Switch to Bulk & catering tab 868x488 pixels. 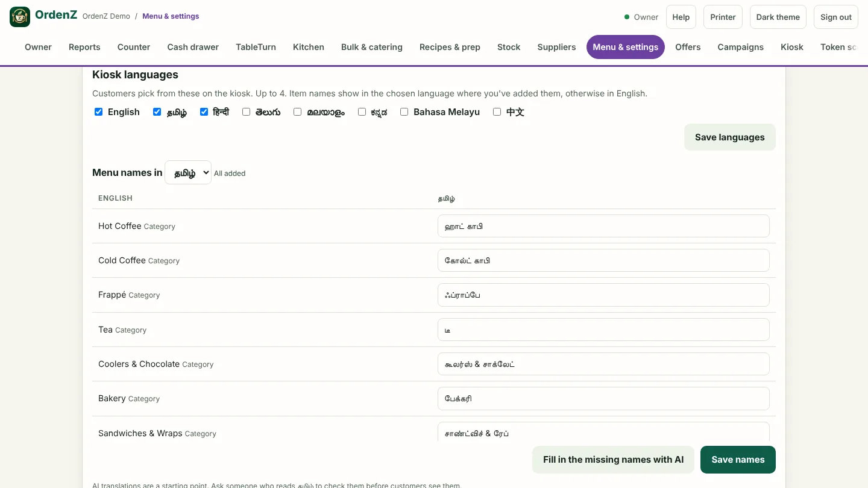(x=372, y=47)
